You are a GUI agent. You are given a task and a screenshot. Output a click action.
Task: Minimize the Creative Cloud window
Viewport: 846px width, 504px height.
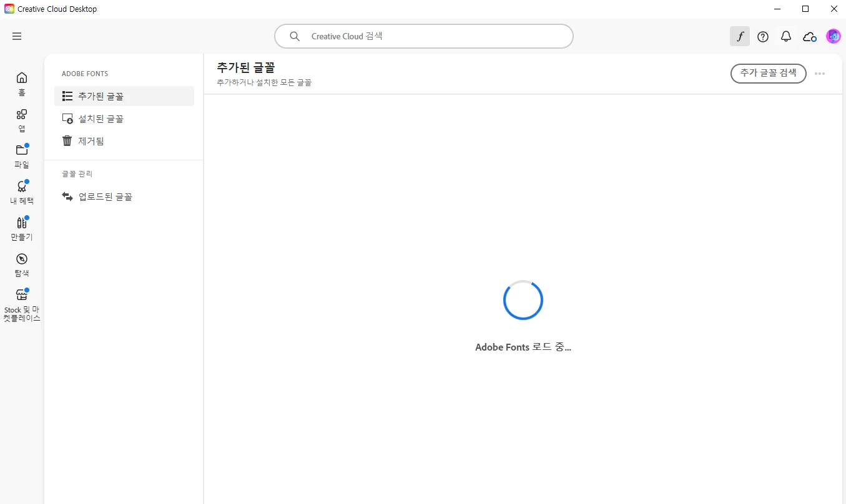[777, 9]
